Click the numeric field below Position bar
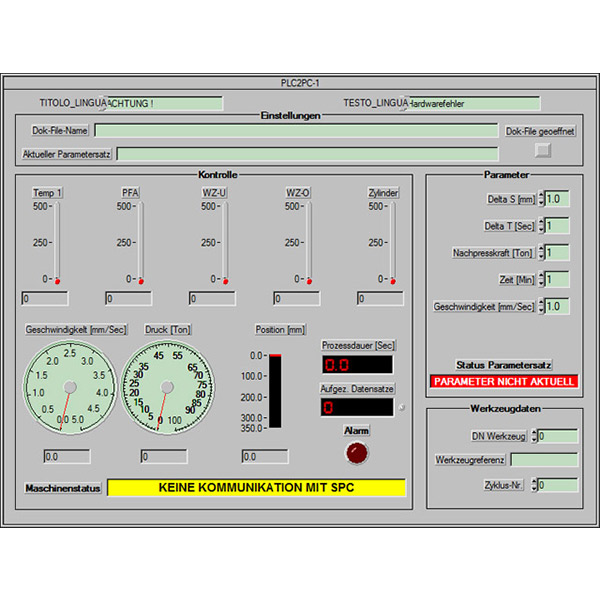The image size is (600, 600). (x=265, y=457)
